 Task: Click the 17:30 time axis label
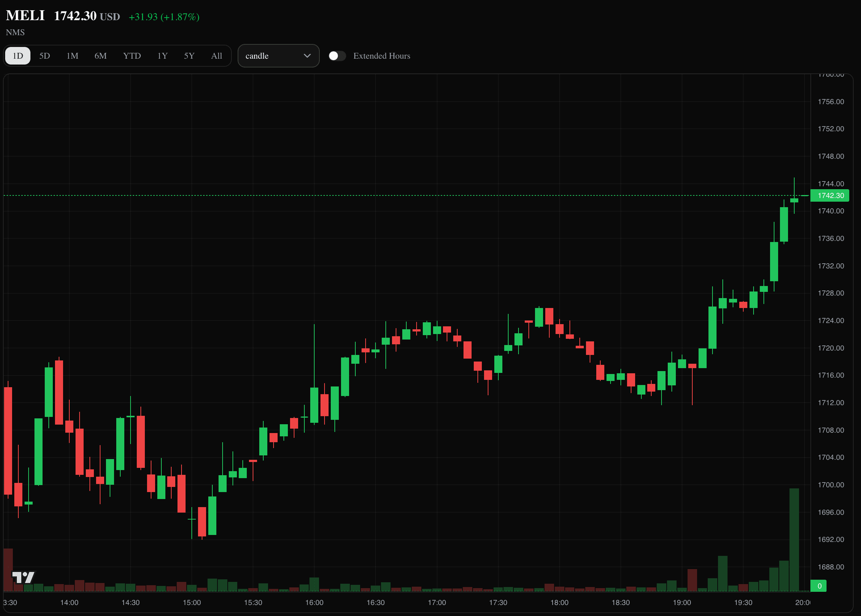(498, 603)
